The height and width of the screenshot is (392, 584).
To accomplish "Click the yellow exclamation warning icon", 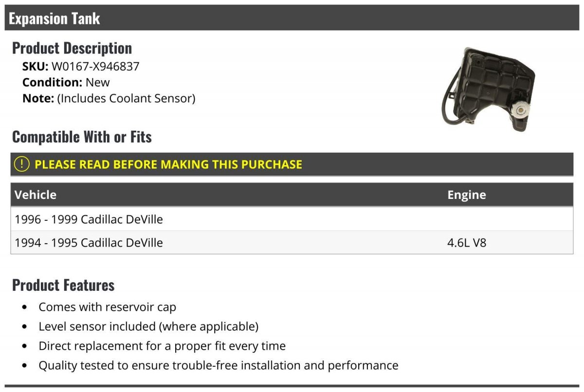I will click(22, 164).
